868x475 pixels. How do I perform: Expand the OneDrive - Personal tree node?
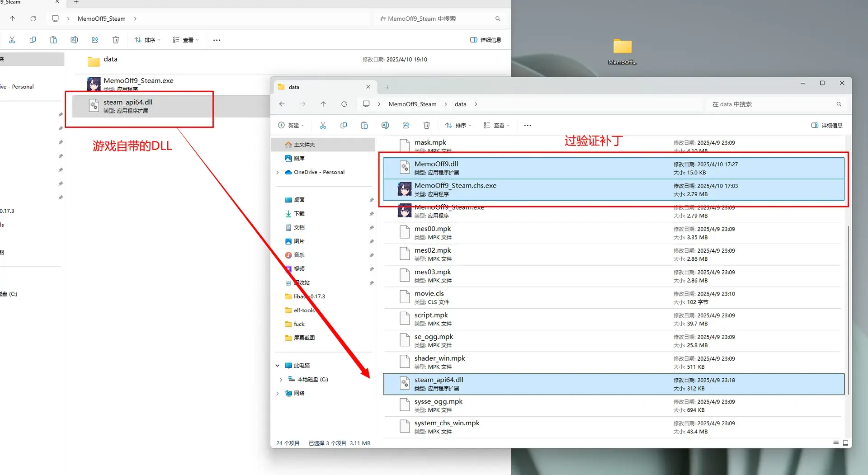pyautogui.click(x=278, y=172)
